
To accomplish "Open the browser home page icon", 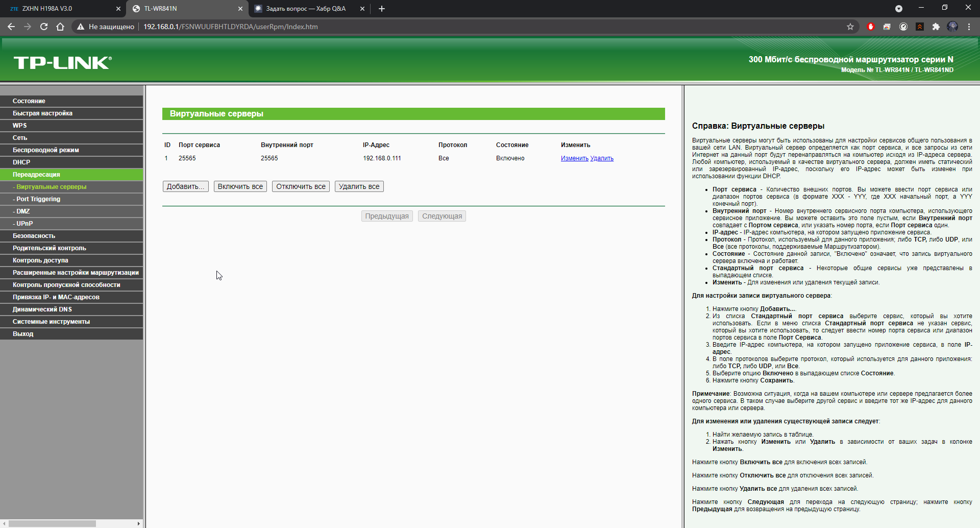I will 60,27.
